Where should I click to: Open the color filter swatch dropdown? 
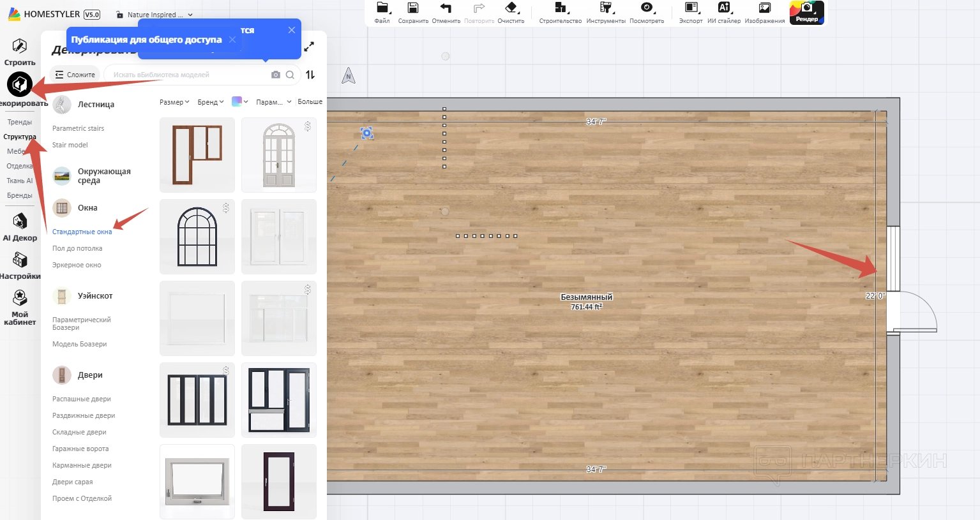point(239,101)
